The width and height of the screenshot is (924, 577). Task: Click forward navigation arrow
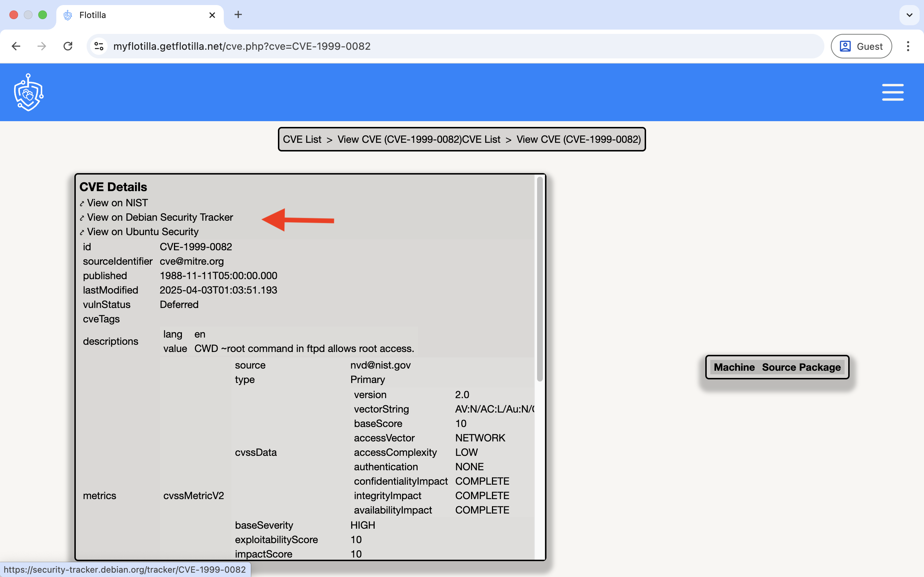42,46
